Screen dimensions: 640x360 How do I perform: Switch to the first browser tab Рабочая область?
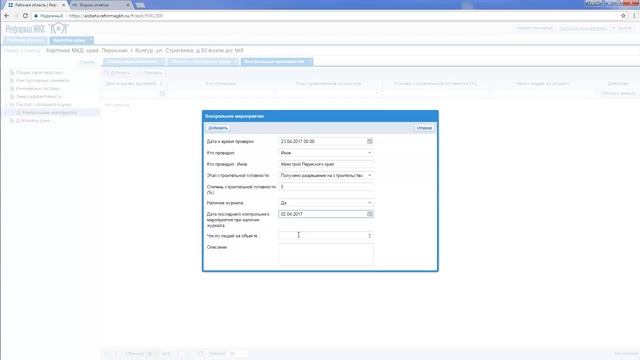coord(35,5)
